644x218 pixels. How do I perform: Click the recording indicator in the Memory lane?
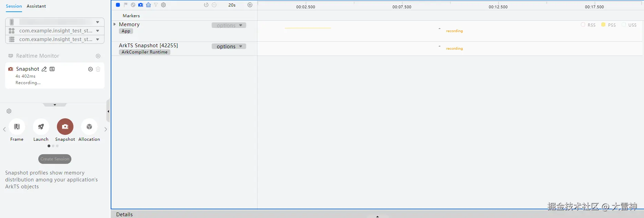(454, 31)
